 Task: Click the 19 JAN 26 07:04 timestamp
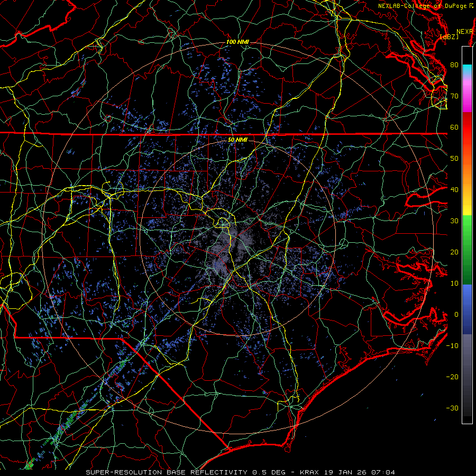(360, 472)
